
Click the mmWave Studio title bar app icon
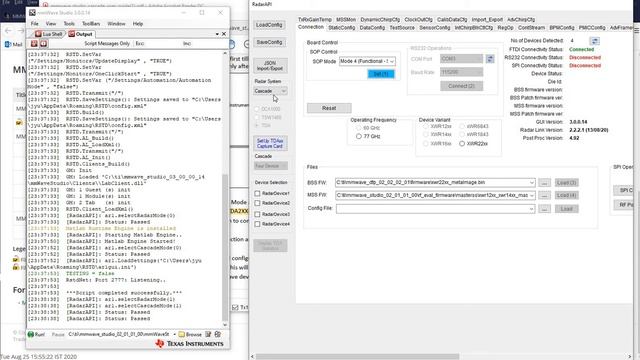click(x=32, y=13)
